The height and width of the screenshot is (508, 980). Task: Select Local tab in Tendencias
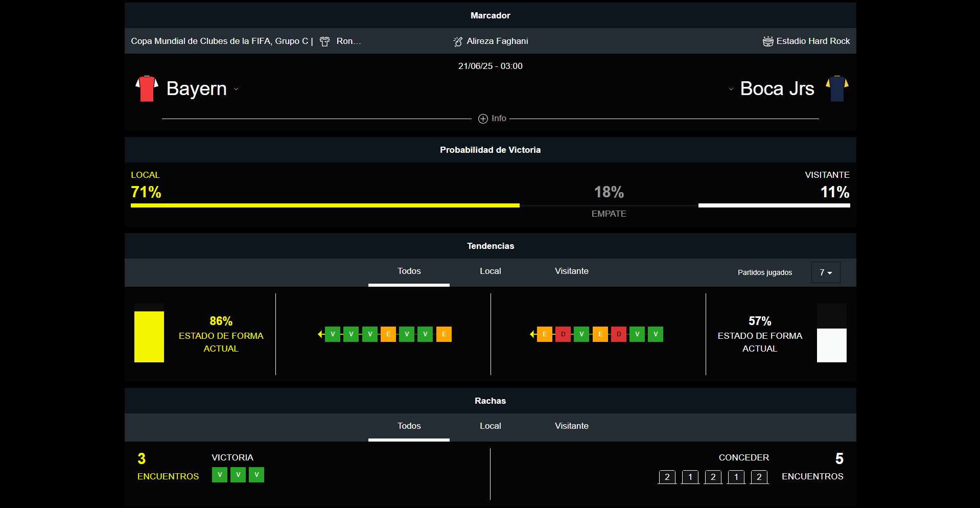pos(490,271)
